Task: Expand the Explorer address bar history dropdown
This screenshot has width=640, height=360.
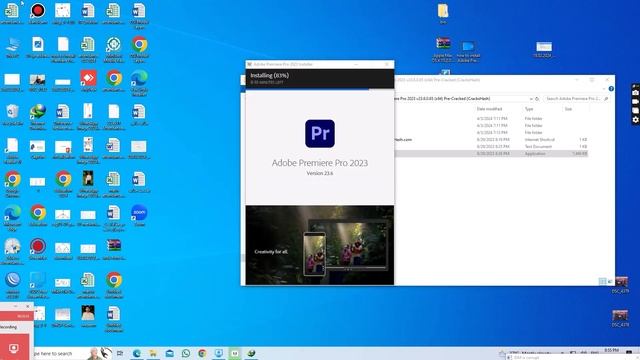Action: 531,99
